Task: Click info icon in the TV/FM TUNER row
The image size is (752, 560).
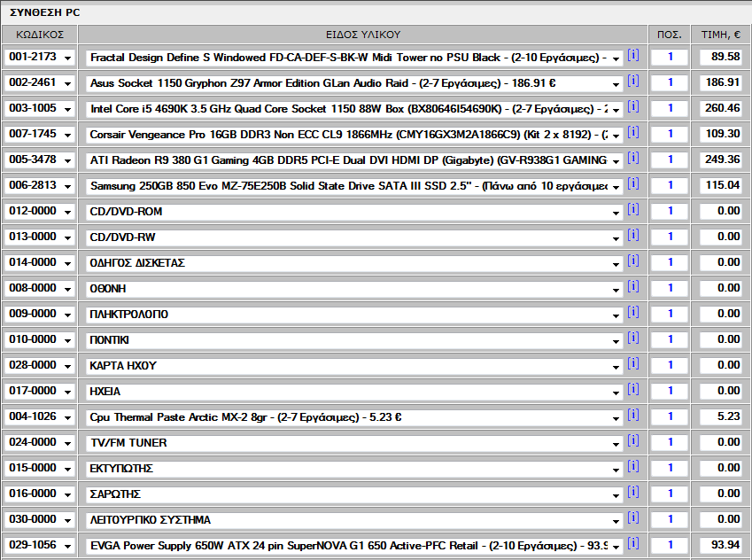Action: pyautogui.click(x=633, y=440)
